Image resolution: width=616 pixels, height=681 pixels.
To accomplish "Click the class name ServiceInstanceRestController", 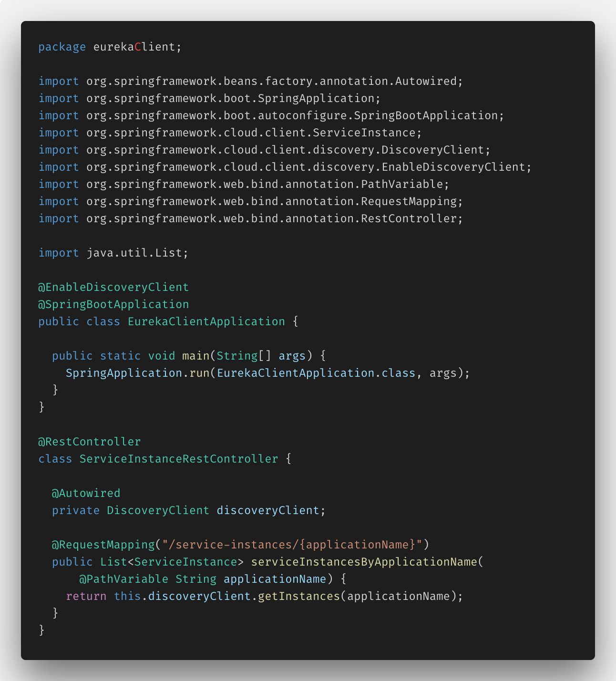I will pos(179,459).
